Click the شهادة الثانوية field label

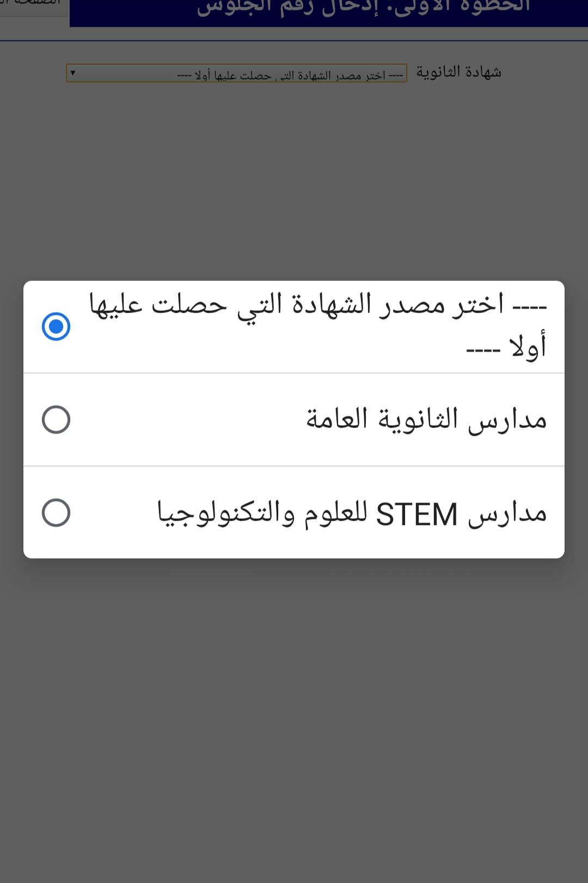pyautogui.click(x=458, y=72)
